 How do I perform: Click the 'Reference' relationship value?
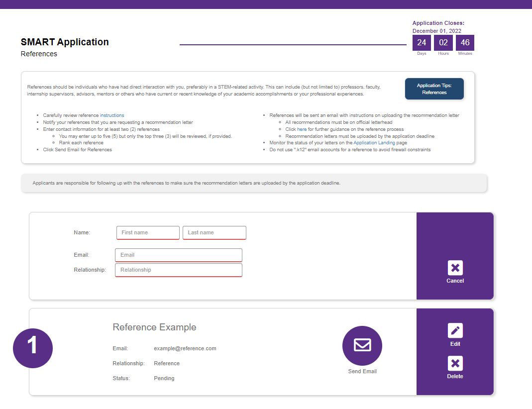167,363
